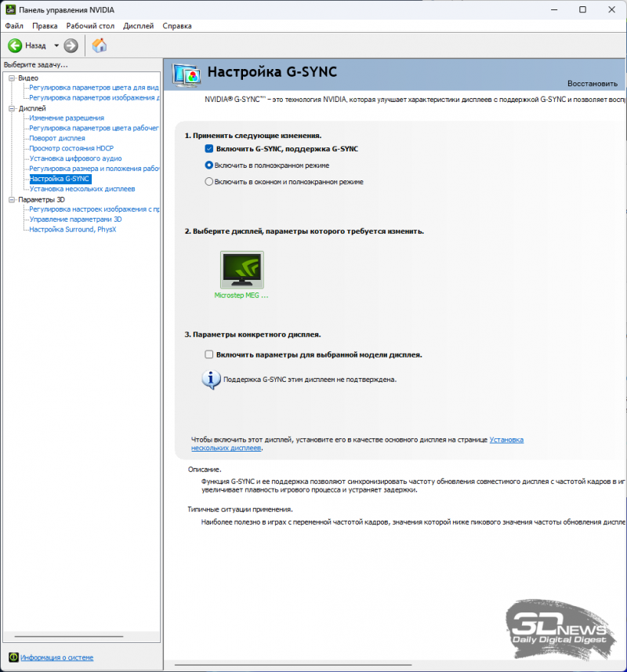The image size is (627, 672).
Task: Click the Forward arrow icon
Action: (x=71, y=45)
